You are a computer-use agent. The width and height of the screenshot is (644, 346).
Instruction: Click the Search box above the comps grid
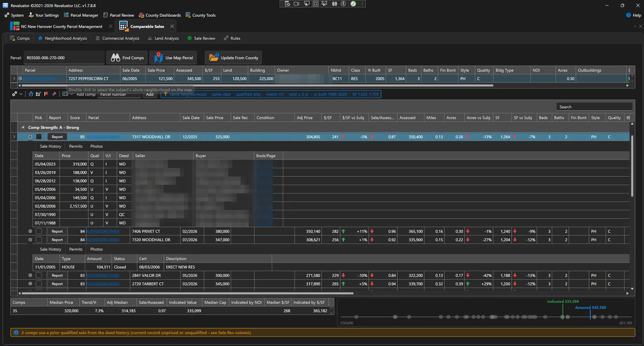coord(594,107)
